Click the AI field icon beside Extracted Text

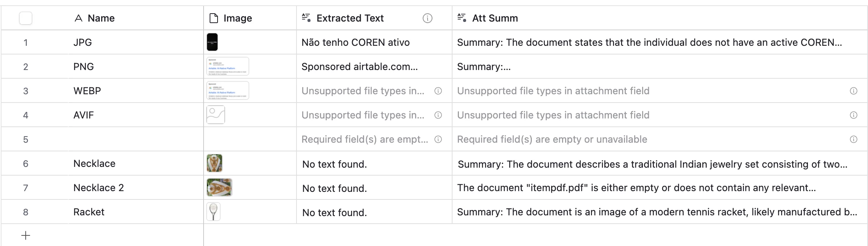[x=306, y=18]
